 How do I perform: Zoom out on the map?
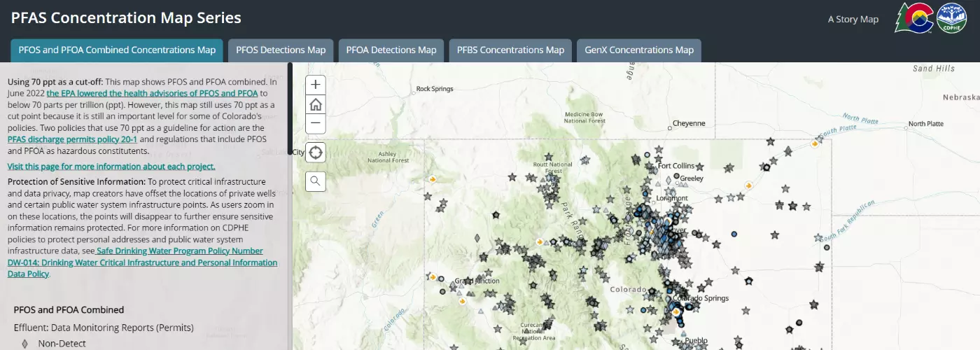pos(316,124)
